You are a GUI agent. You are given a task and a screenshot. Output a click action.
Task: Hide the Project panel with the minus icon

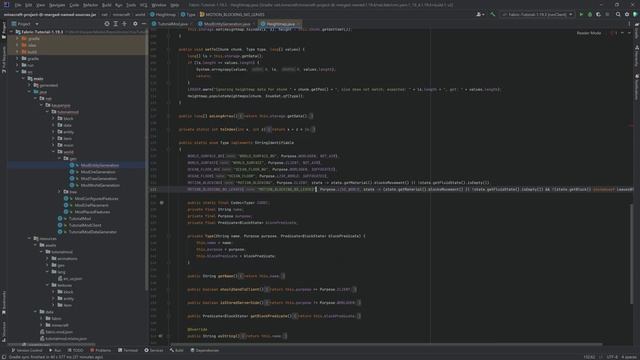[x=144, y=24]
